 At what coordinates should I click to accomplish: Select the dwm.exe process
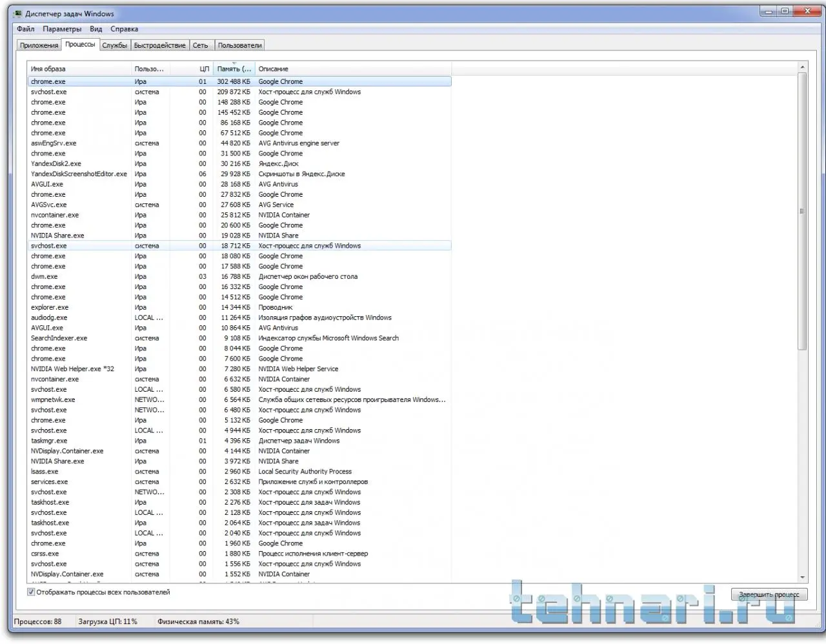[239, 277]
